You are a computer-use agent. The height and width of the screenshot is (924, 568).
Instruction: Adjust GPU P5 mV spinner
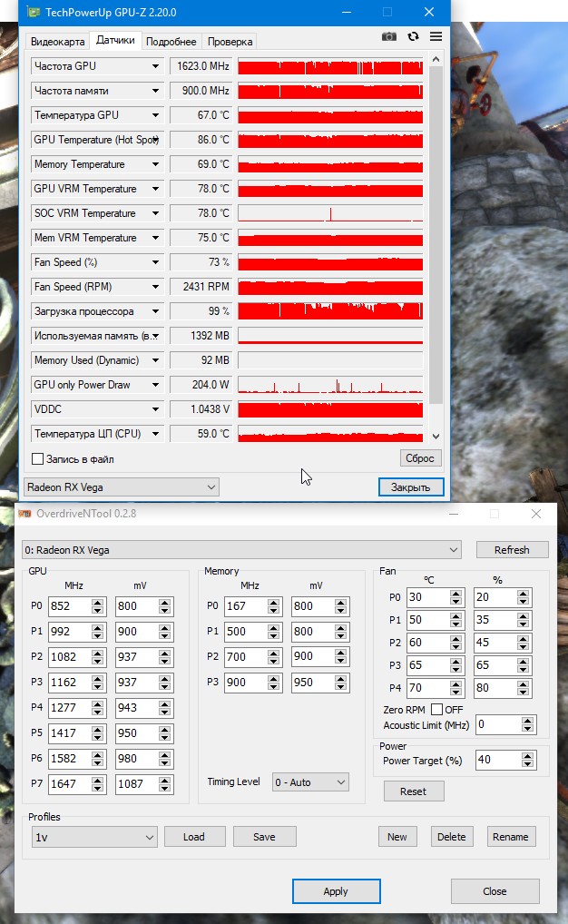165,733
